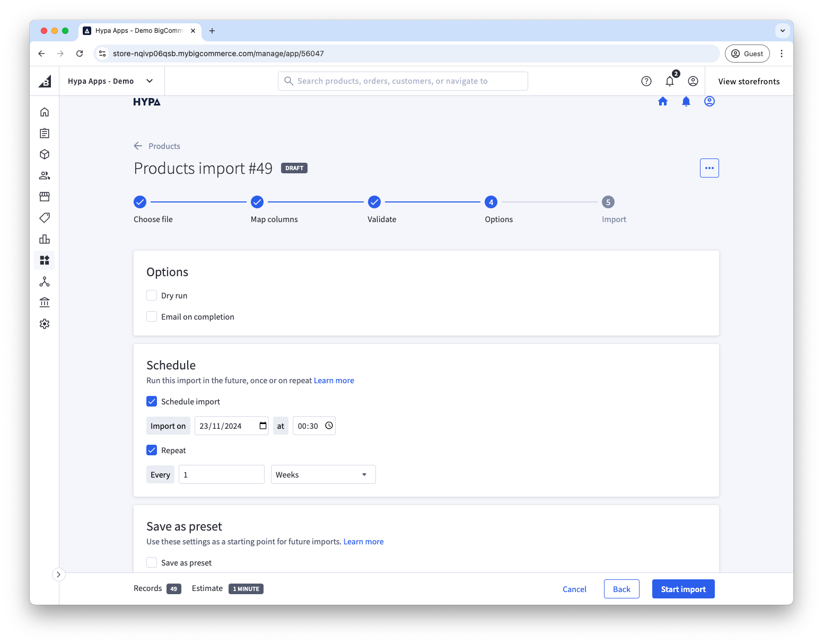Open Settings from the sidebar gear icon
Screen dimensions: 823x644
(x=45, y=324)
